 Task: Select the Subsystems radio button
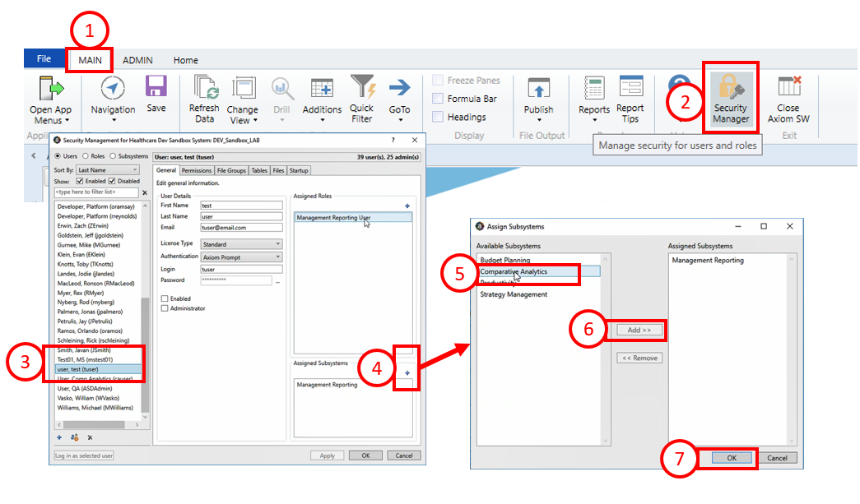click(113, 156)
